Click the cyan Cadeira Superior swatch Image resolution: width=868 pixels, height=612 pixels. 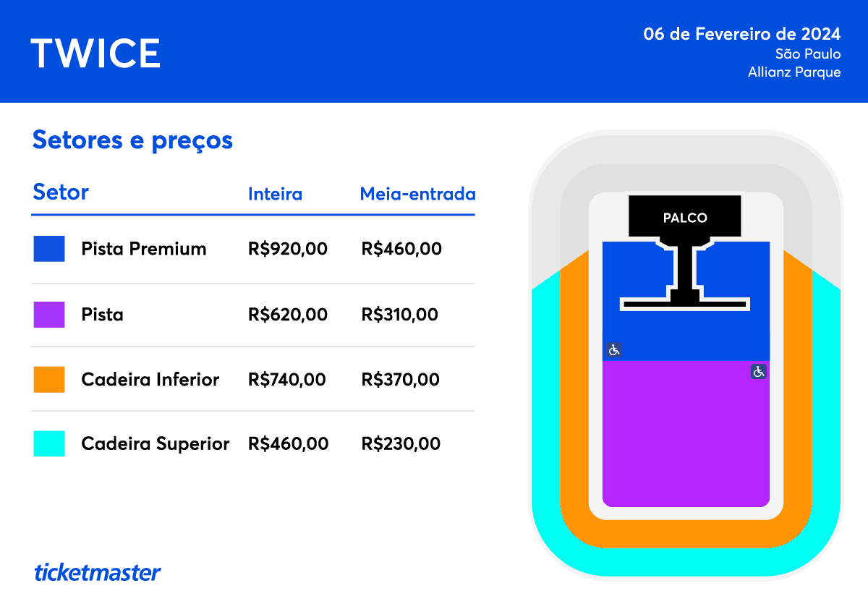[x=49, y=443]
